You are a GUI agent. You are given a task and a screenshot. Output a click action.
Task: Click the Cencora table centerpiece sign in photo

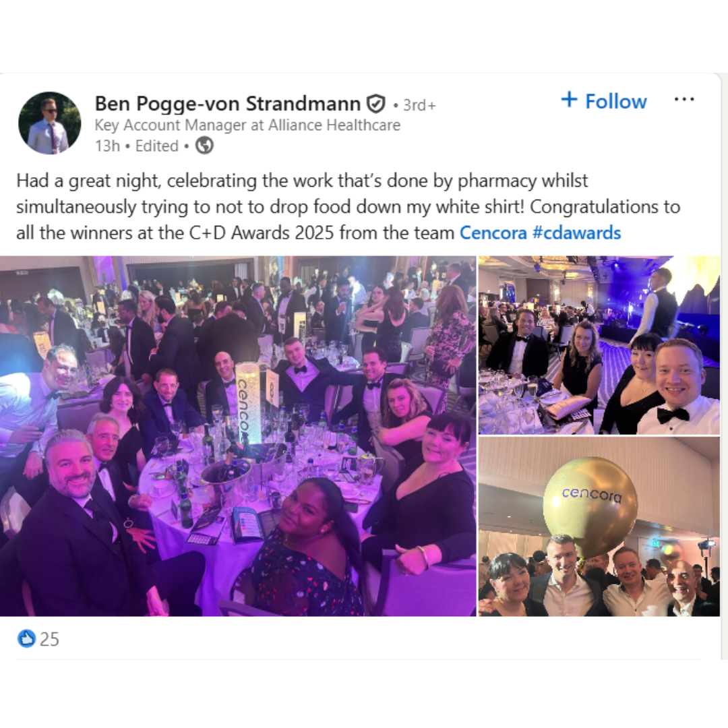[x=247, y=402]
